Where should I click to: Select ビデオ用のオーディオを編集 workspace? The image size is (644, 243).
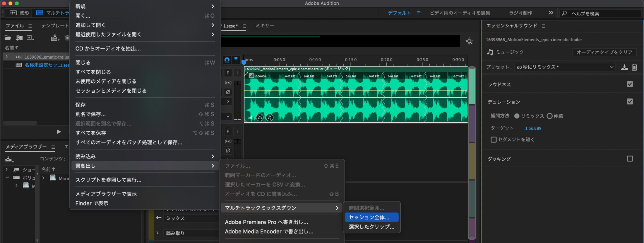click(460, 13)
